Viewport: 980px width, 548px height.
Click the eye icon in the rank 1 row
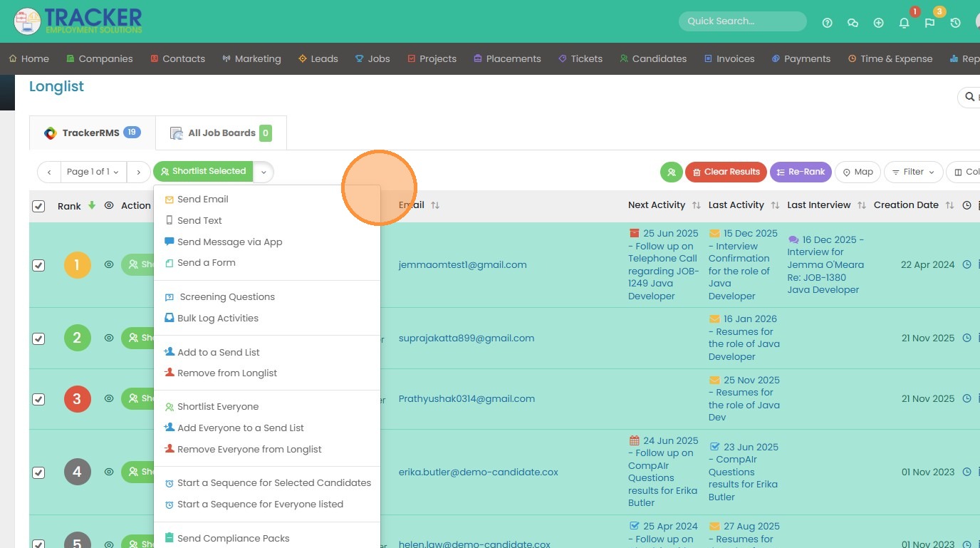point(109,264)
